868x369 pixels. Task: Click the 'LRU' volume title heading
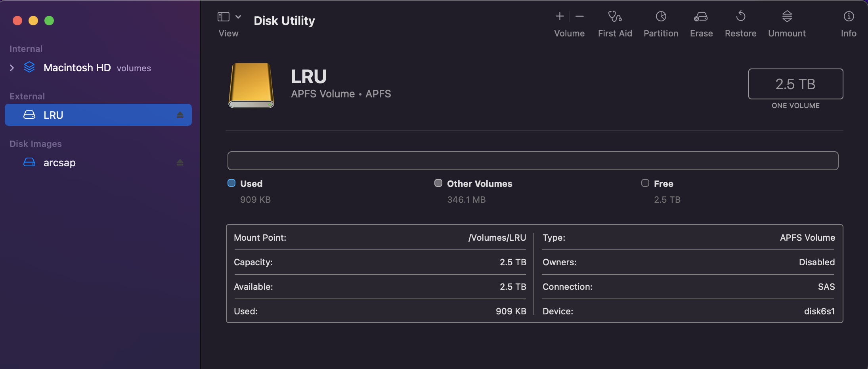pyautogui.click(x=309, y=76)
